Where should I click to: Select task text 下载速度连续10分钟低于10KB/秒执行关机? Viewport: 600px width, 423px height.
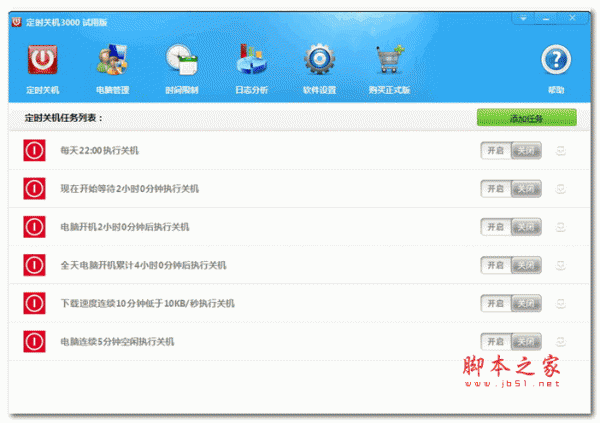[x=148, y=303]
